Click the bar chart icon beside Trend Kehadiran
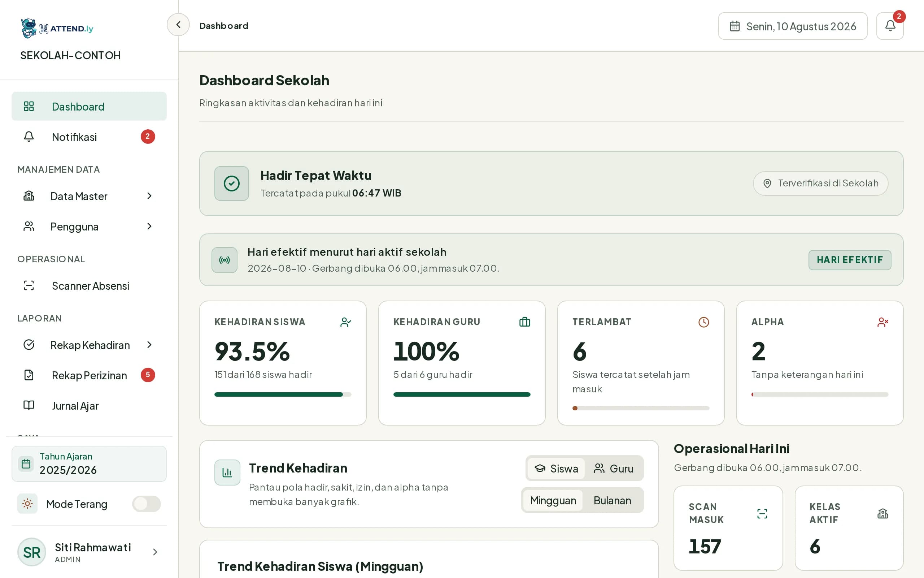This screenshot has width=924, height=578. pos(227,473)
